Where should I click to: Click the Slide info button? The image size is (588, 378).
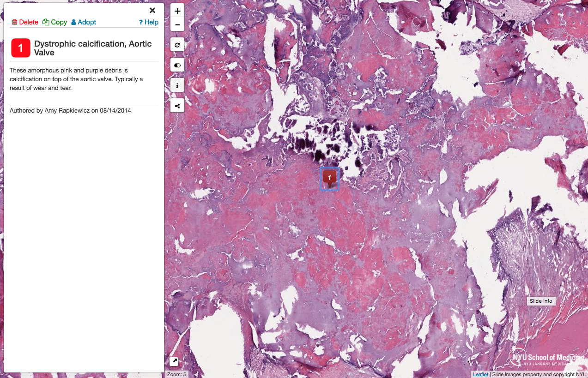(x=541, y=301)
